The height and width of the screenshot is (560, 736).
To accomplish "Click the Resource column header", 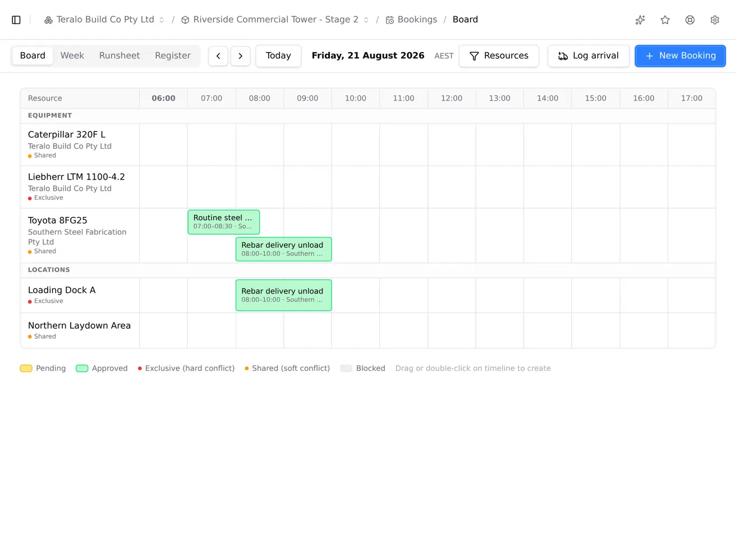I will [x=80, y=98].
